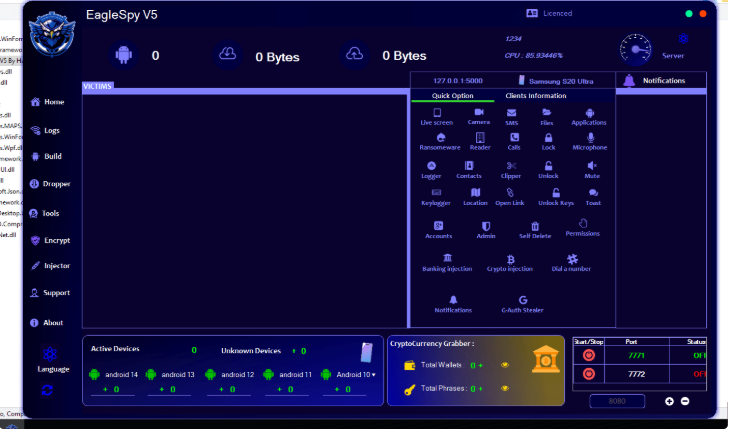Open Build in the sidebar
The image size is (729, 431).
click(x=46, y=157)
